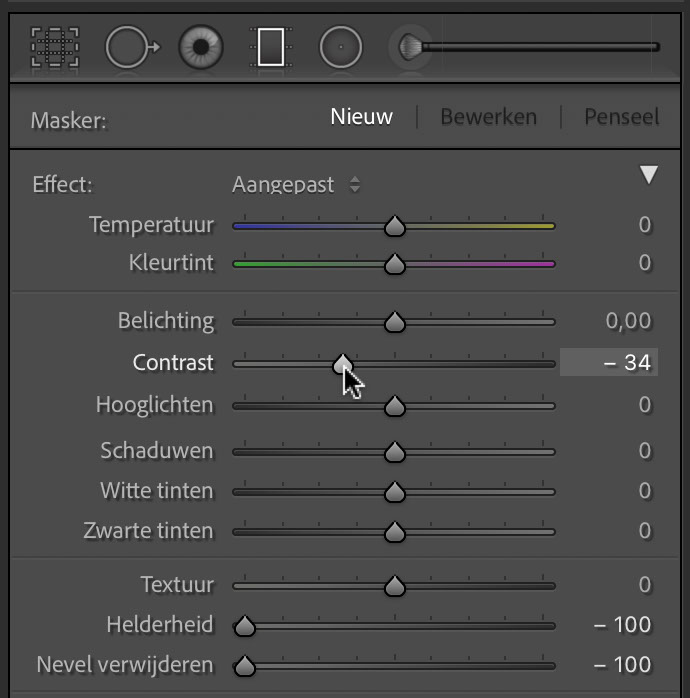Click the Temperatuur slider handle
690x698 pixels.
(394, 226)
